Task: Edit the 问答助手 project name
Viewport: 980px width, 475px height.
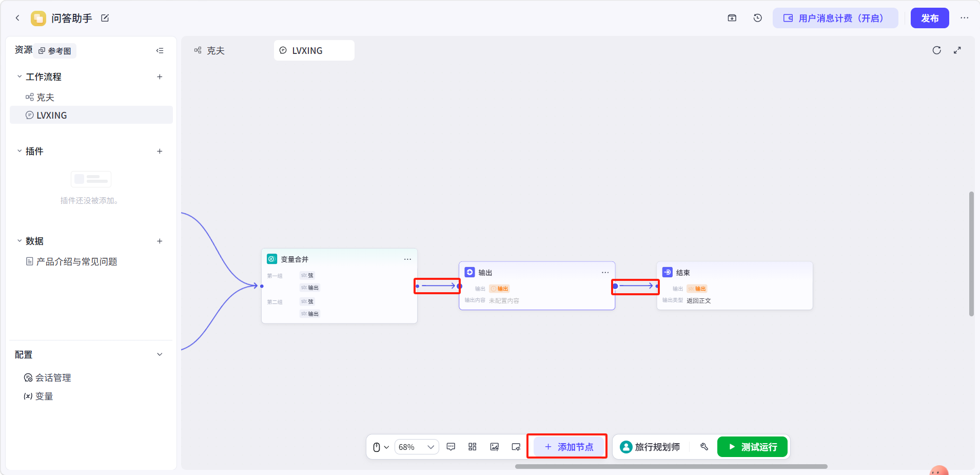Action: (105, 18)
